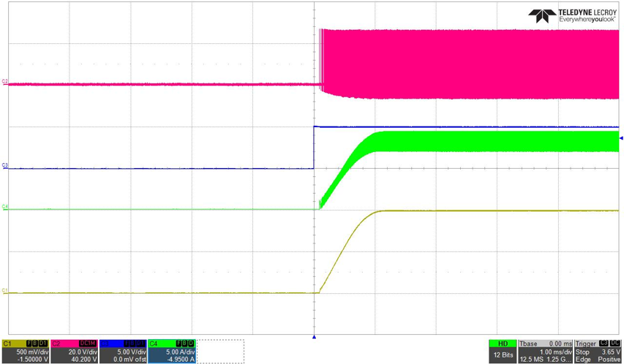Select the highlighted C4 channel descriptor box
This screenshot has width=624, height=364.
172,352
